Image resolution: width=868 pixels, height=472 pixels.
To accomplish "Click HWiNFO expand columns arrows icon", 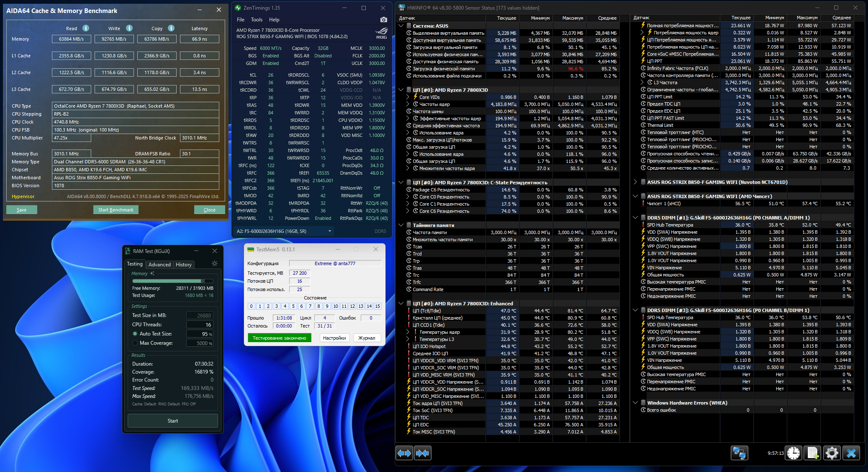I will (404, 453).
